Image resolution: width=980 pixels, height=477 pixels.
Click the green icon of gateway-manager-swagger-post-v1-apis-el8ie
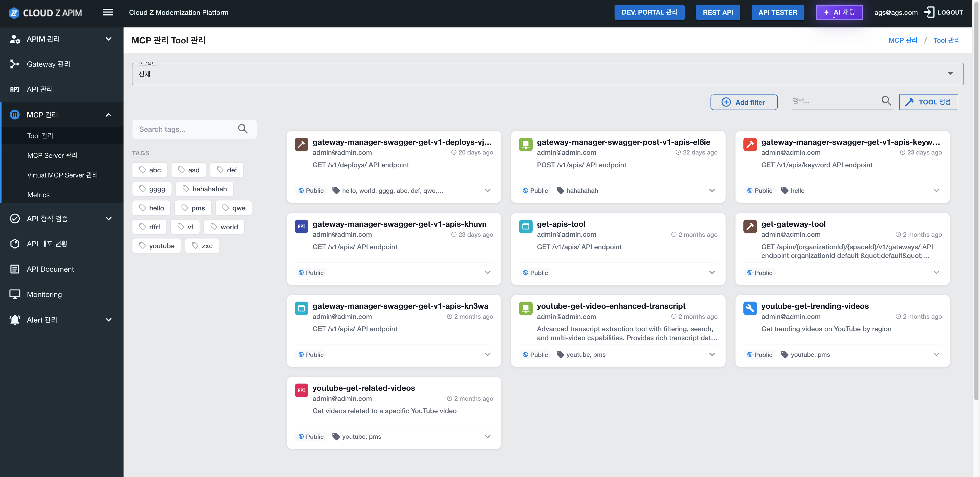point(525,144)
